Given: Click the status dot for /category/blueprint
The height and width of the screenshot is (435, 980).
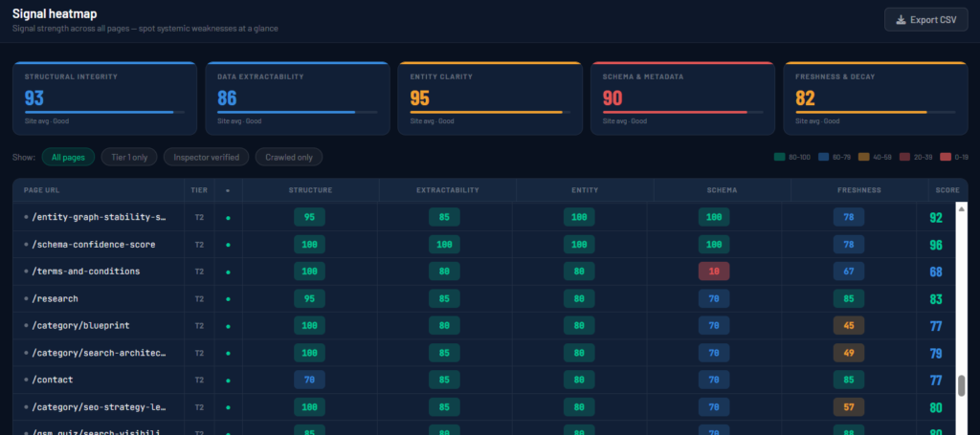Looking at the screenshot, I should pos(228,326).
